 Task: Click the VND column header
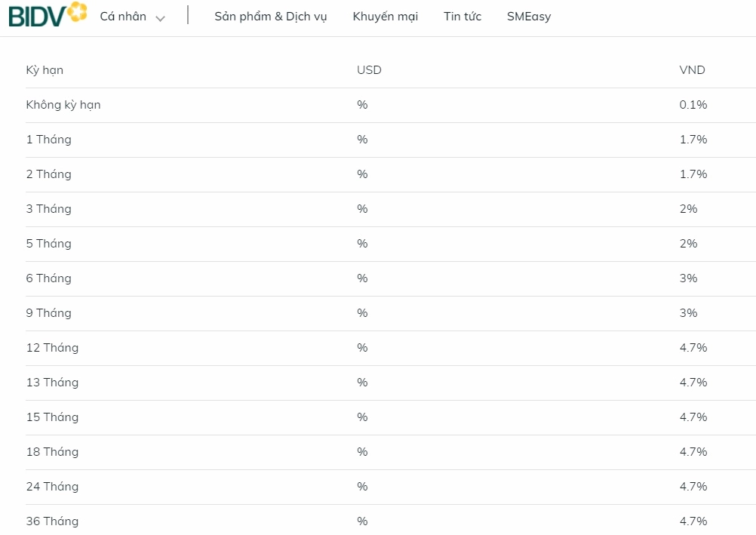click(692, 70)
